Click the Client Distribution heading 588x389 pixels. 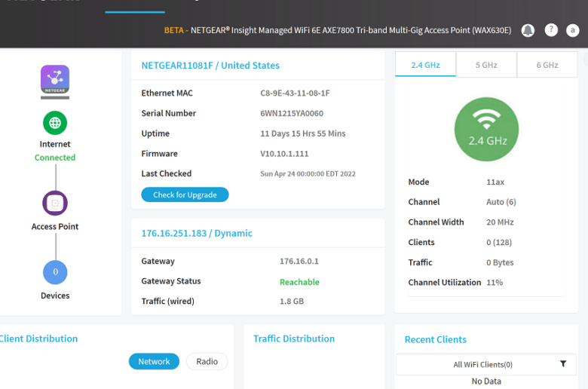pos(38,338)
